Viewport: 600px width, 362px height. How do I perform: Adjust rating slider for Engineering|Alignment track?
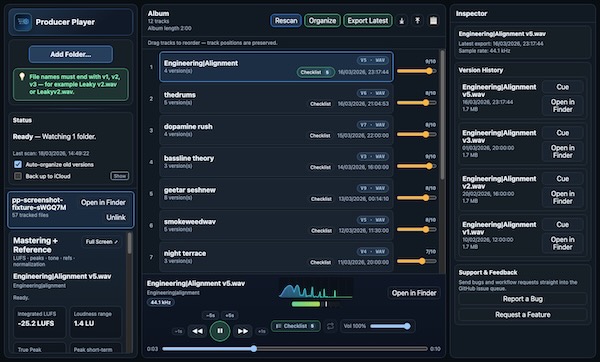[416, 71]
